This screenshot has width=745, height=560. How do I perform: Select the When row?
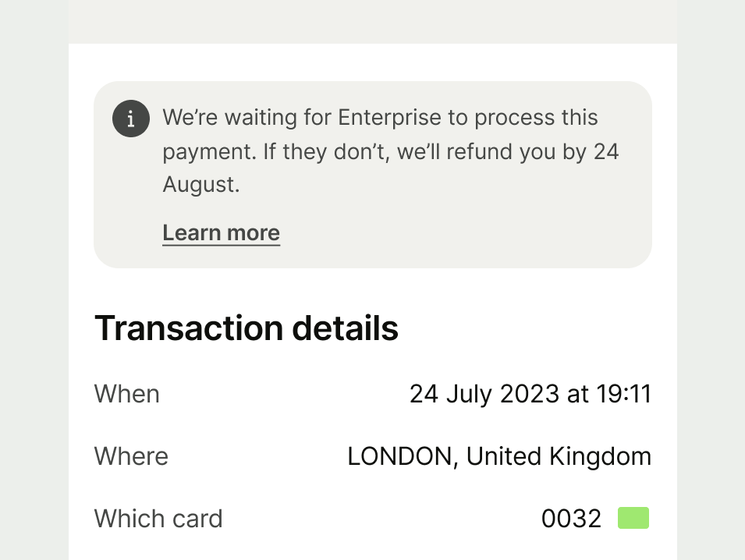coord(373,394)
